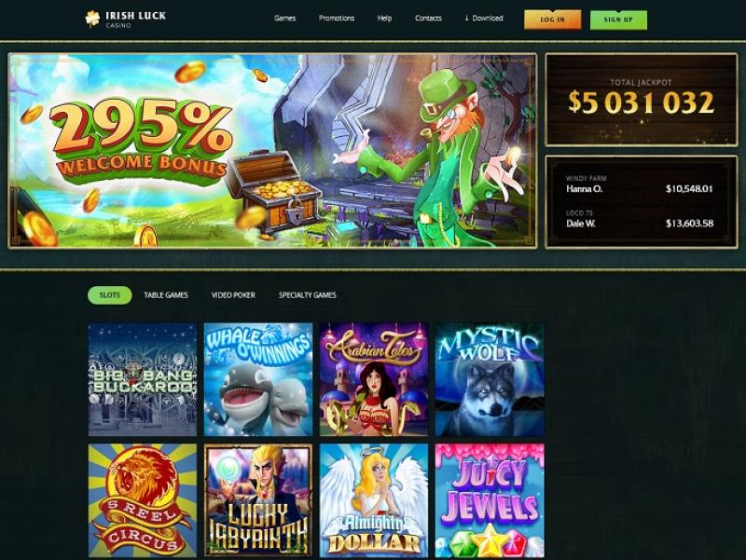Open the Games menu in header
746x560 pixels.
pyautogui.click(x=285, y=18)
